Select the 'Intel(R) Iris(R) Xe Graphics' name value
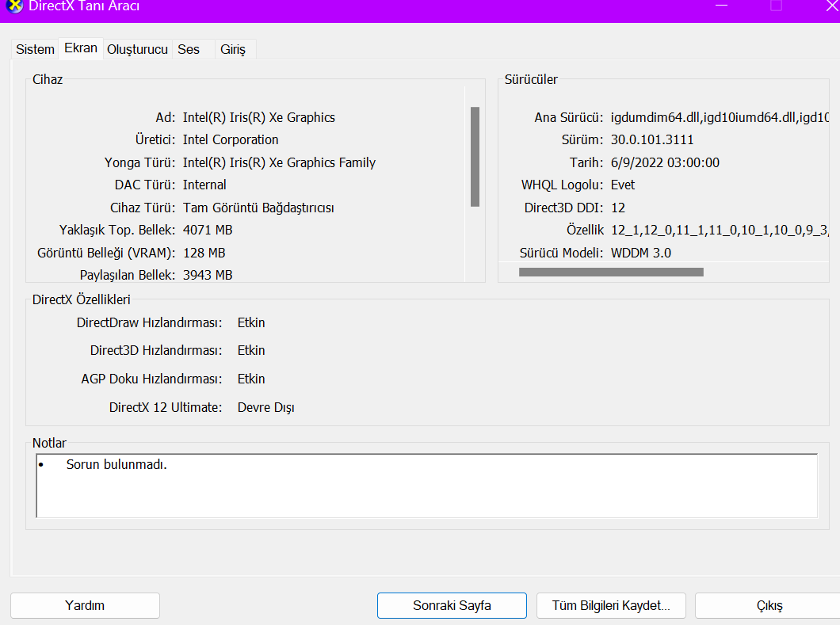This screenshot has width=840, height=625. pyautogui.click(x=259, y=117)
